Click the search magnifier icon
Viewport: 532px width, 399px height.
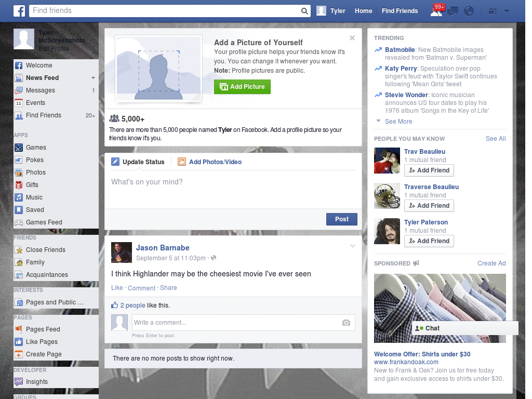point(304,11)
